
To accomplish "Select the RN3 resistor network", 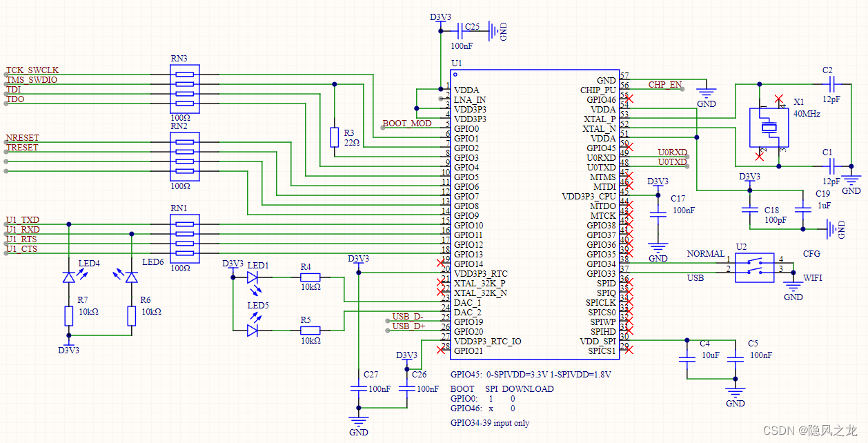I will [184, 88].
